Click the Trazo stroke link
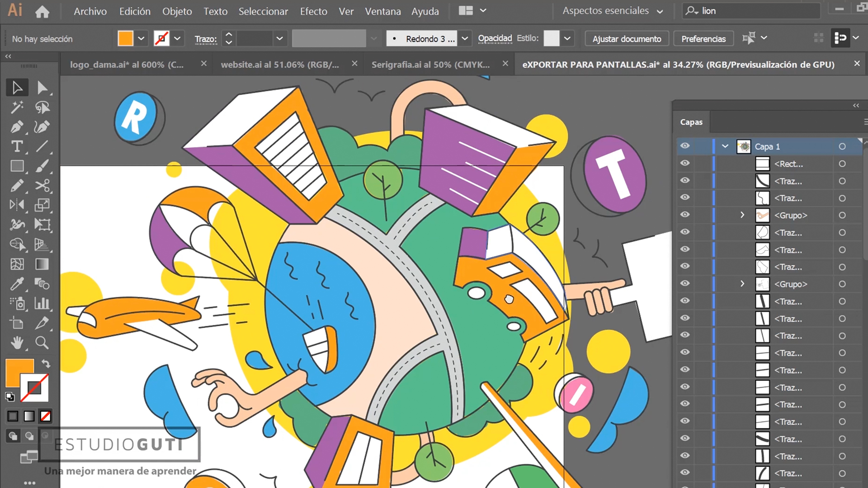This screenshot has height=488, width=868. tap(206, 39)
